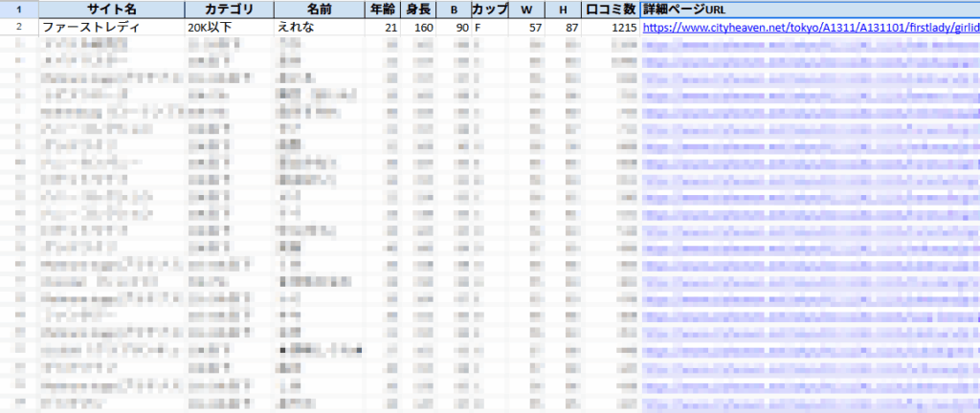
Task: Select the 詳細ページURL header cell
Action: pyautogui.click(x=810, y=10)
